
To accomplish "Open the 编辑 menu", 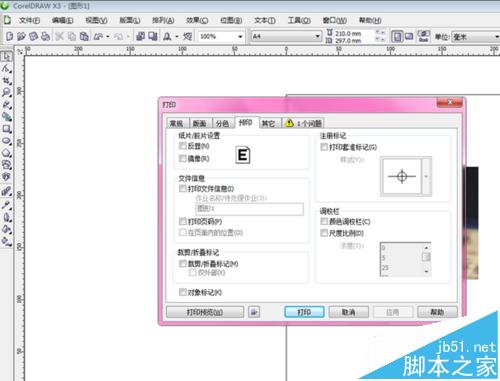I will coord(62,20).
